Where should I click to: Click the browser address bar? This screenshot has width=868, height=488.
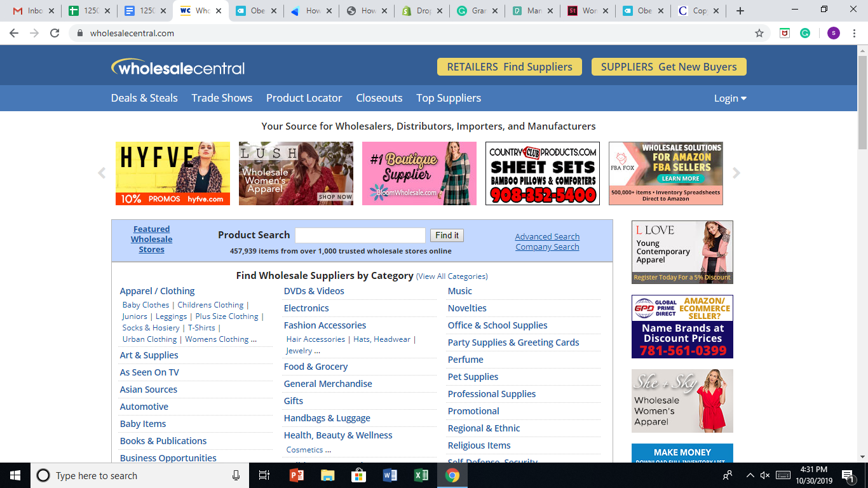[419, 33]
